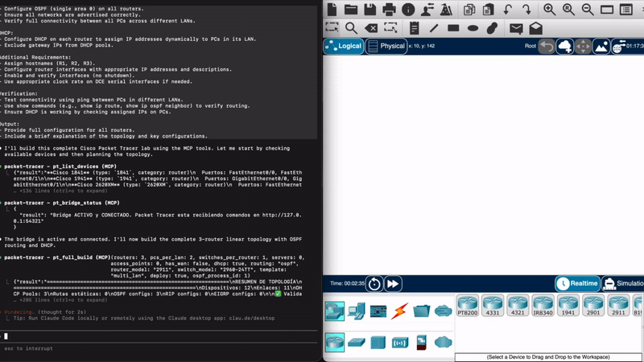644x362 pixels.
Task: Select the WAN Emulation cloud subcategory
Action: (444, 343)
